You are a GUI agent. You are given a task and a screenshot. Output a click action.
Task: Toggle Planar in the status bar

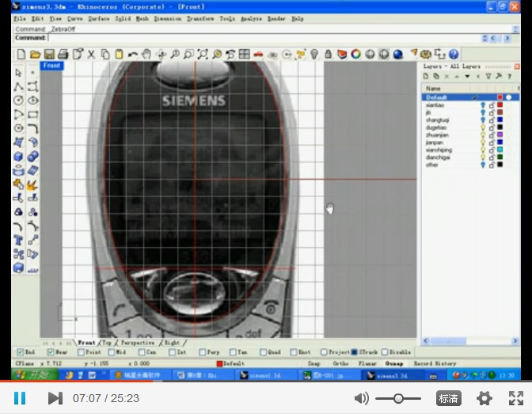[367, 363]
